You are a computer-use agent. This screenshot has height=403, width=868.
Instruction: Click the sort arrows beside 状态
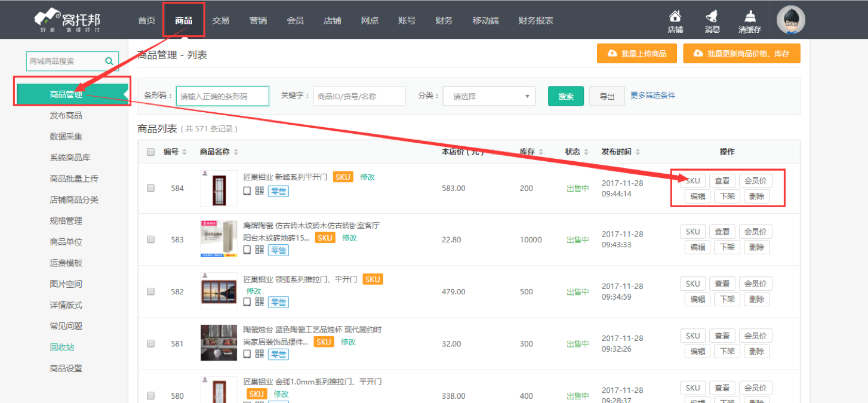point(586,152)
